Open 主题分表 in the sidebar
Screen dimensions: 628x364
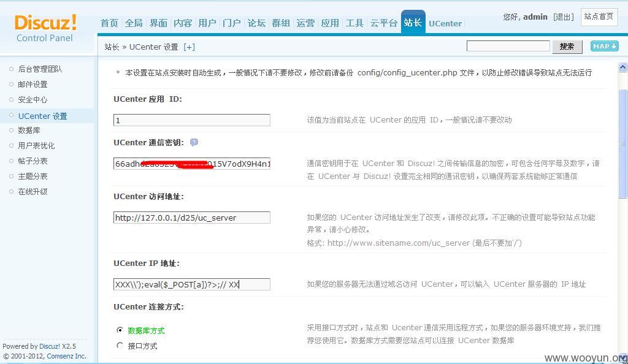(33, 176)
